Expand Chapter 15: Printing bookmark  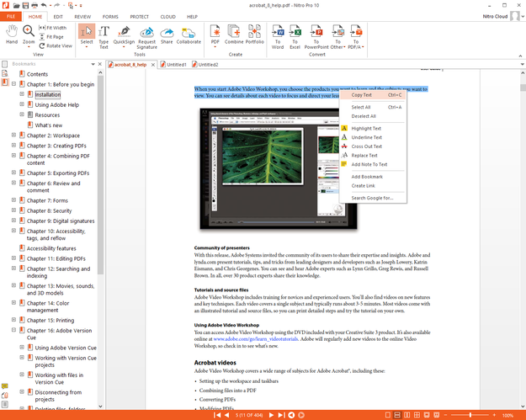tap(13, 320)
